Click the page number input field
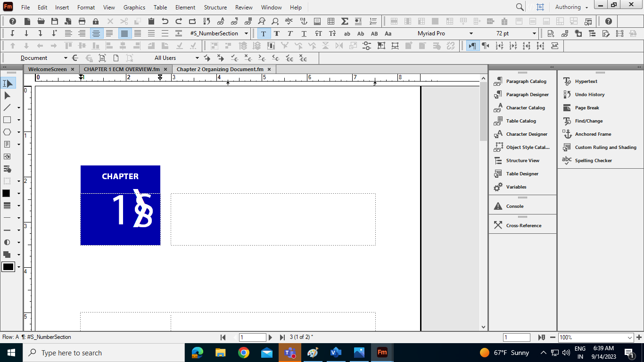Screen dimensions: 644x362 (x=252, y=337)
